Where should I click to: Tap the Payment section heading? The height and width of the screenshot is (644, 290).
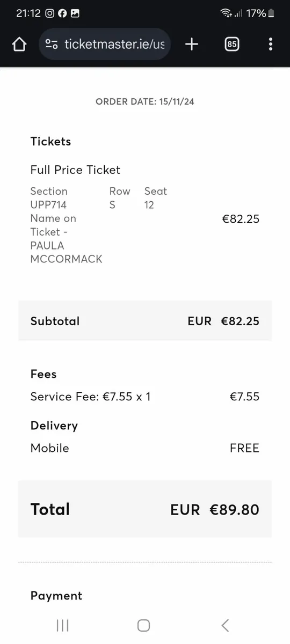(x=56, y=596)
